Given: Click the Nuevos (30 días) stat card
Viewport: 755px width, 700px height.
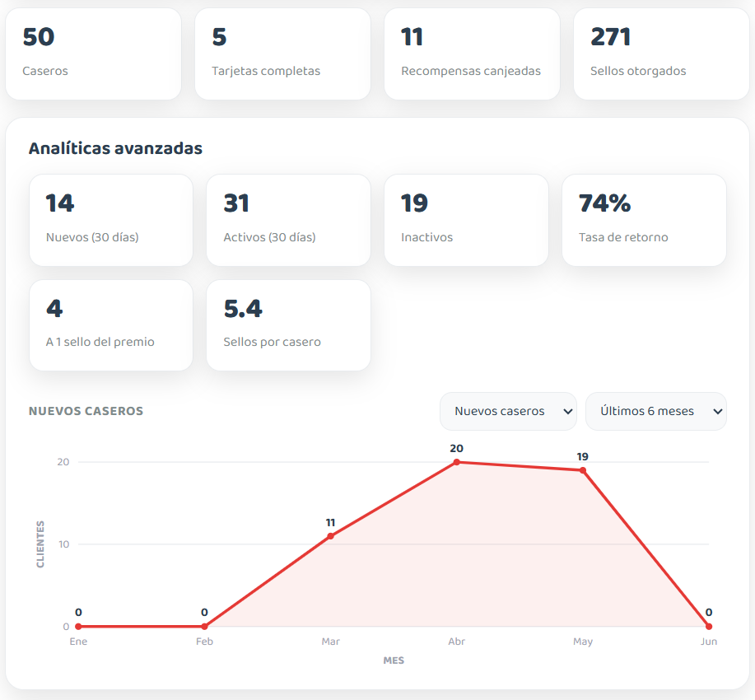Looking at the screenshot, I should click(x=111, y=220).
